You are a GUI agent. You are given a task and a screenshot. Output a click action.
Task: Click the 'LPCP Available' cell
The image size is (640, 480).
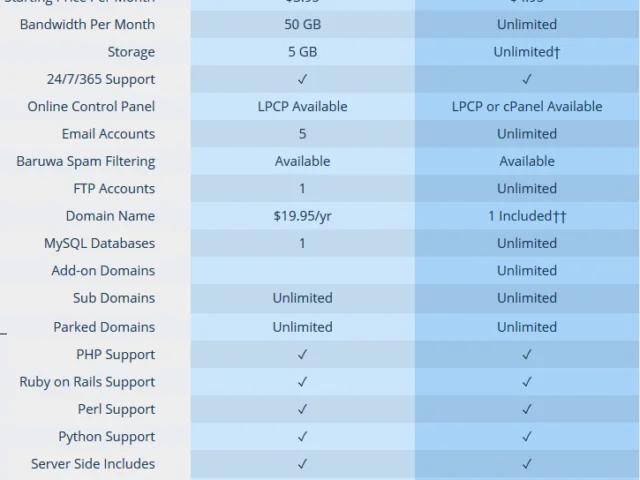tap(302, 107)
